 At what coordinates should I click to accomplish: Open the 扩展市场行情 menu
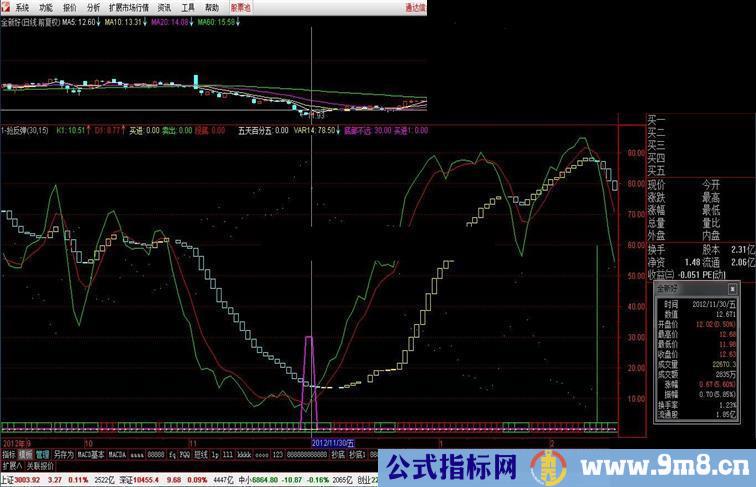(x=128, y=6)
